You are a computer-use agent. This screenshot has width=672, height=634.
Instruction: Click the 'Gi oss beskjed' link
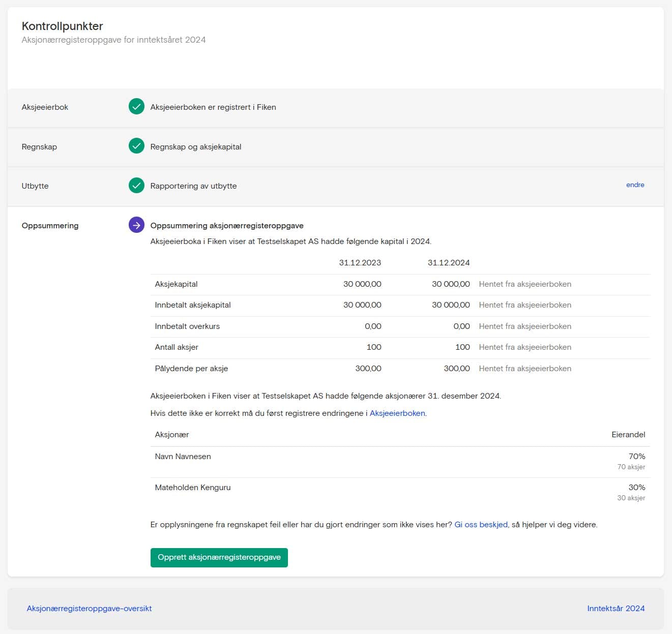(x=481, y=525)
